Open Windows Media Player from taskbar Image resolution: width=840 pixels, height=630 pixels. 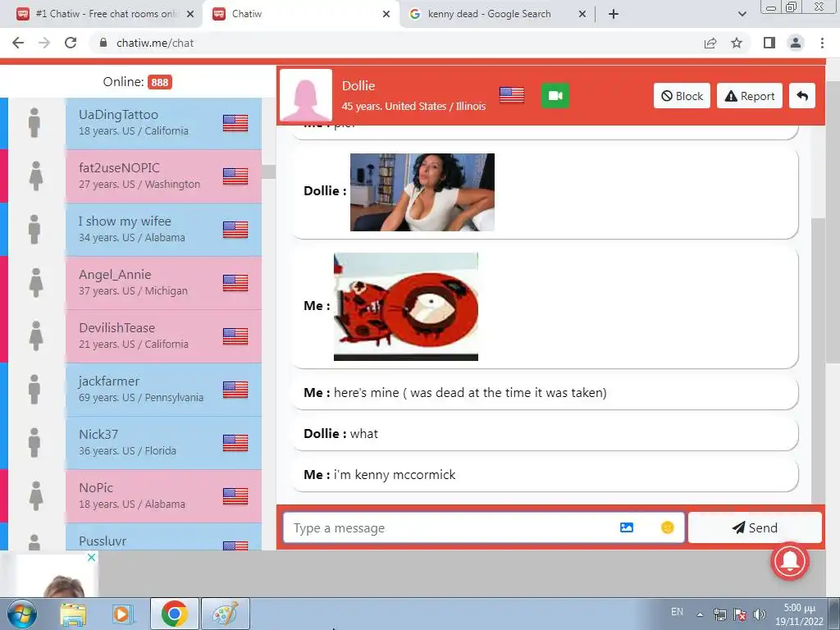[x=121, y=614]
